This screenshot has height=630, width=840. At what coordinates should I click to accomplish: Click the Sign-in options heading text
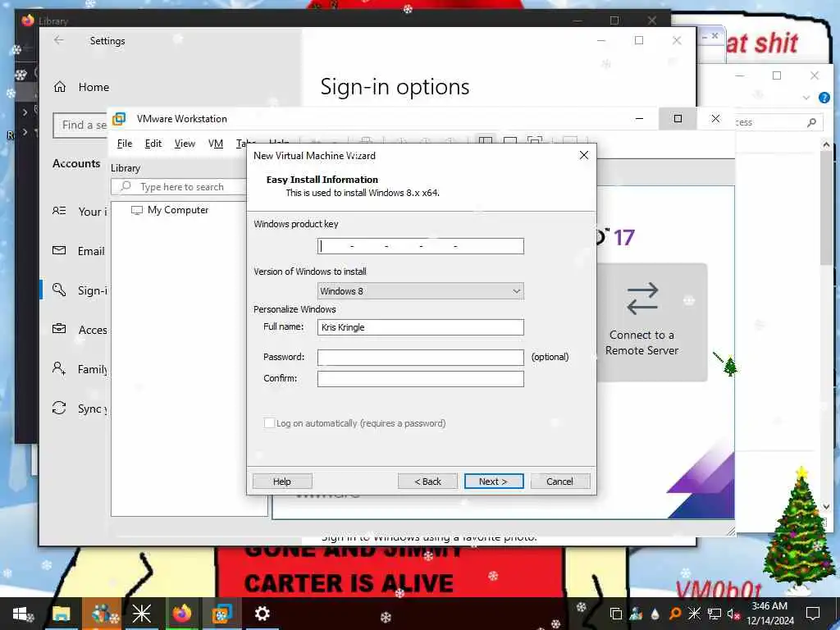(395, 87)
